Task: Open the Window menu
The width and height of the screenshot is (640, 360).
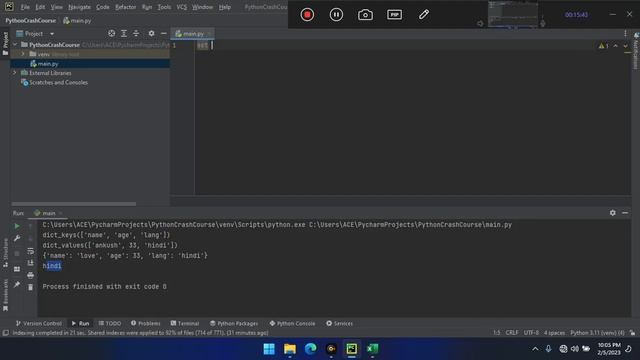Action: [x=202, y=7]
